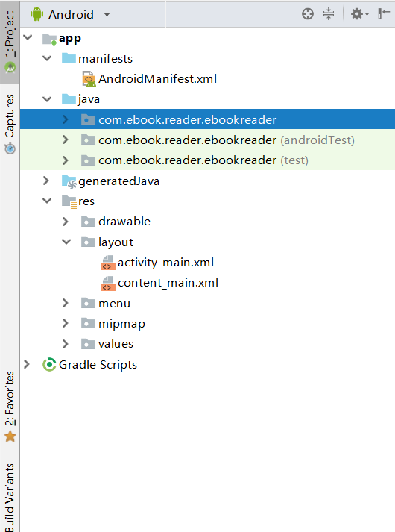Click the Gradle Scripts elephant icon
The height and width of the screenshot is (532, 395).
[x=49, y=365]
